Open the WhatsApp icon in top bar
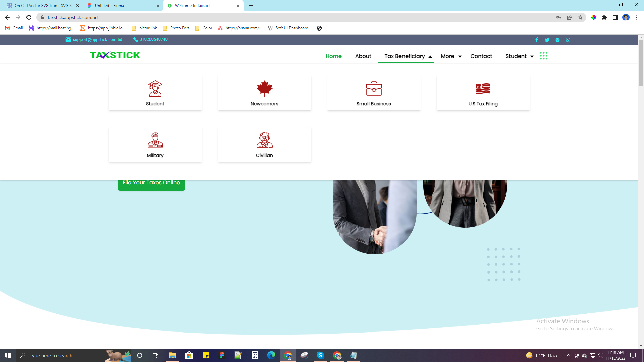Image resolution: width=644 pixels, height=362 pixels. [x=568, y=40]
